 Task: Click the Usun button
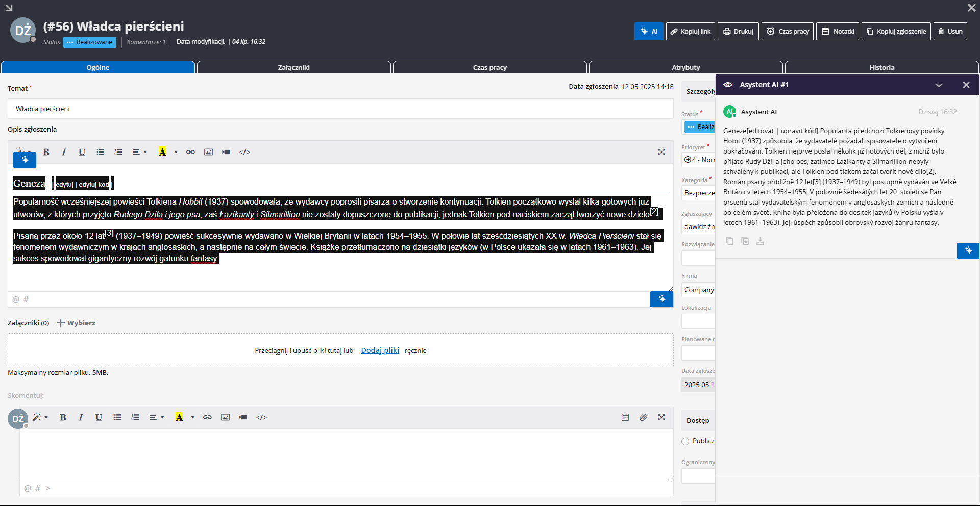(950, 31)
